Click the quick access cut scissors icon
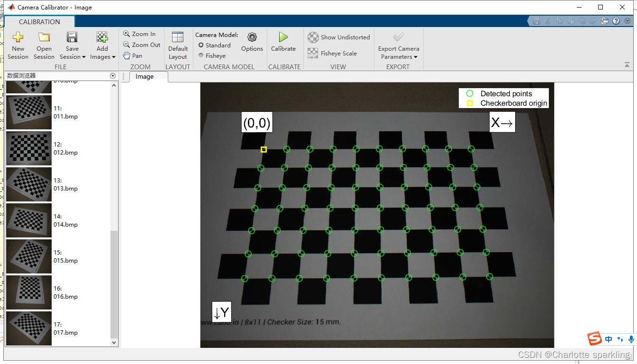This screenshot has width=637, height=364. pos(548,21)
